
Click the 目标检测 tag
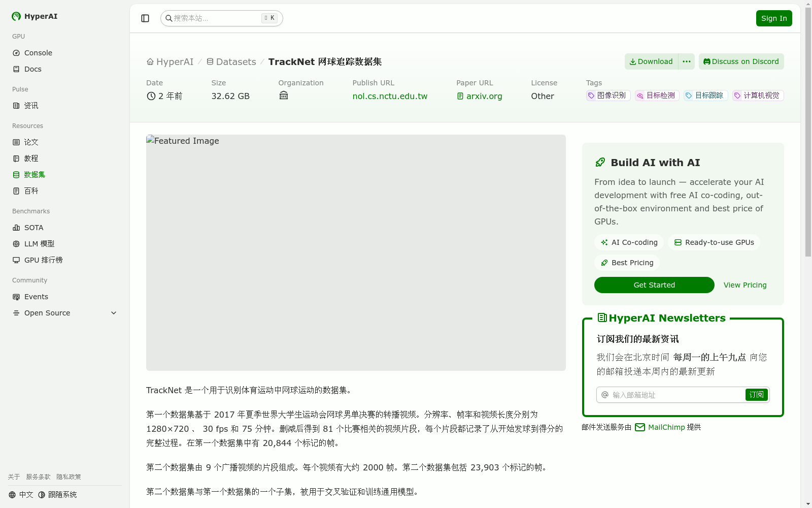(x=657, y=96)
